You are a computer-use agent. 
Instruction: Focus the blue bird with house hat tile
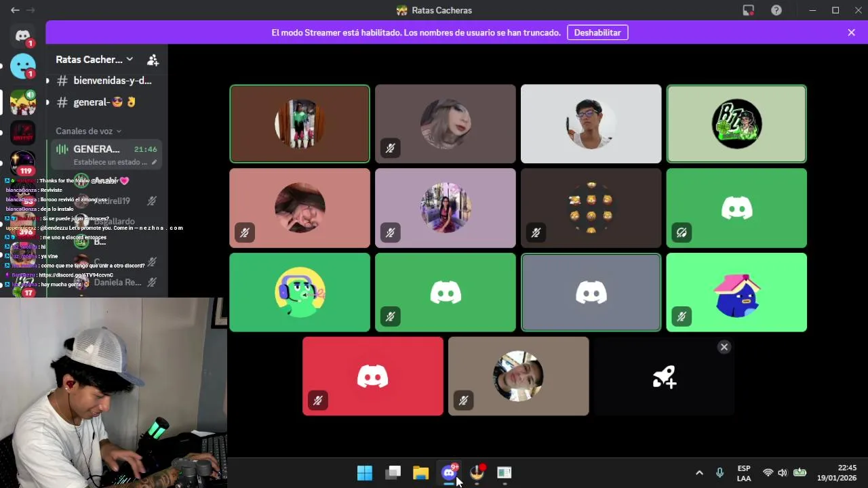coord(736,292)
